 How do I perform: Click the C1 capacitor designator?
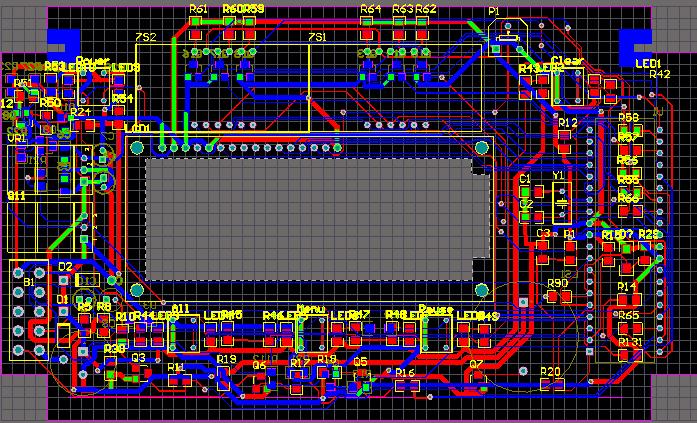click(x=525, y=179)
